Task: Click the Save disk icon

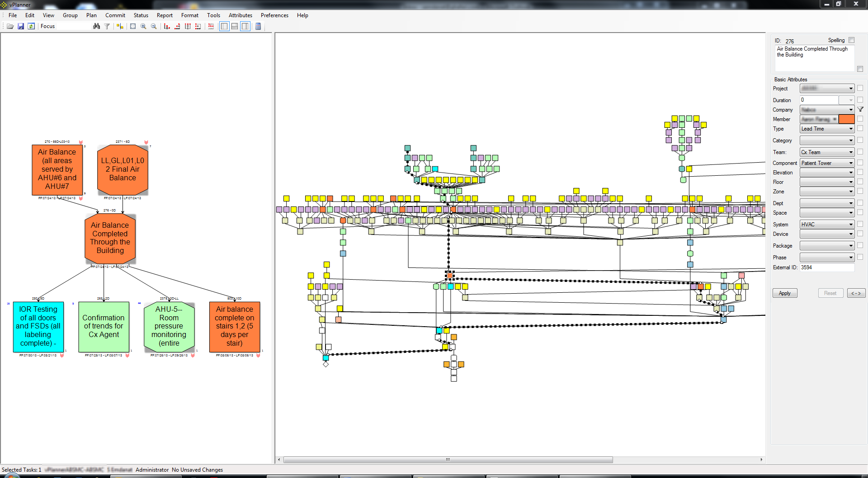Action: (21, 26)
